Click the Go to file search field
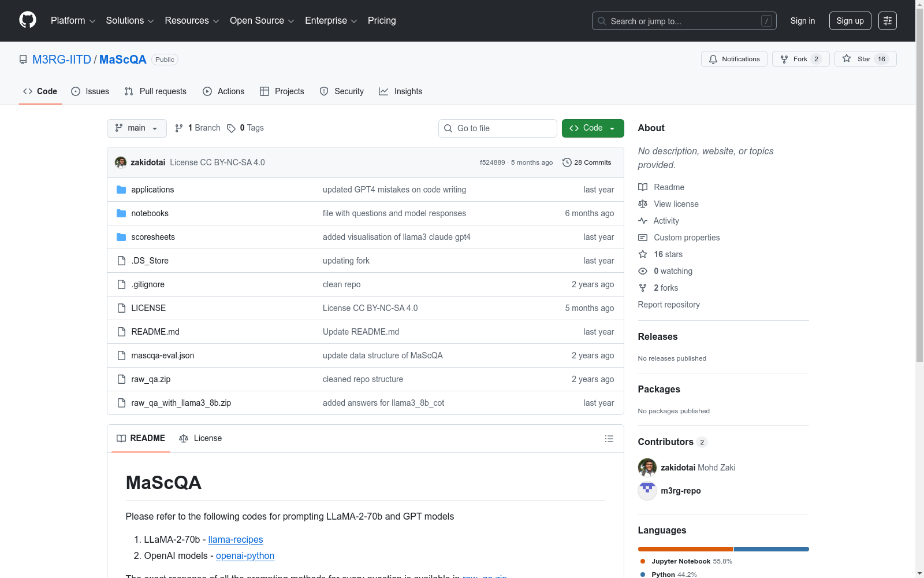This screenshot has height=578, width=924. click(498, 128)
